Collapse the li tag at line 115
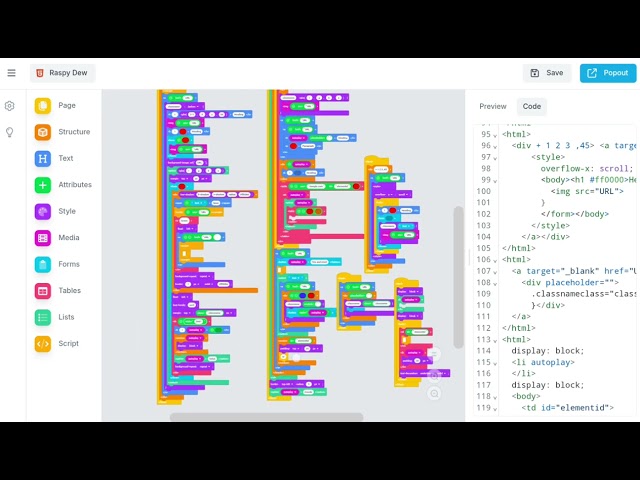The width and height of the screenshot is (640, 480). coord(495,363)
